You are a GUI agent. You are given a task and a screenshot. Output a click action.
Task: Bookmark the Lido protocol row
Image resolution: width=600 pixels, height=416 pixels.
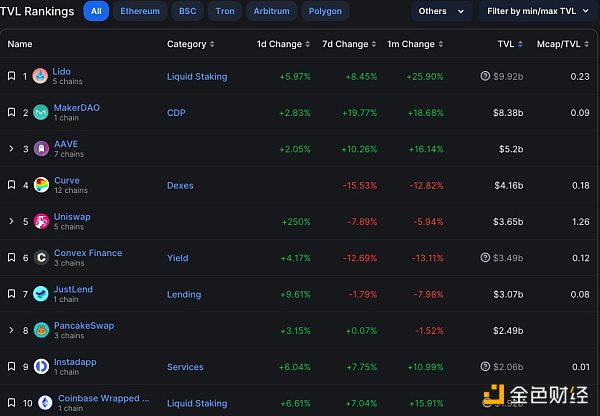[11, 76]
